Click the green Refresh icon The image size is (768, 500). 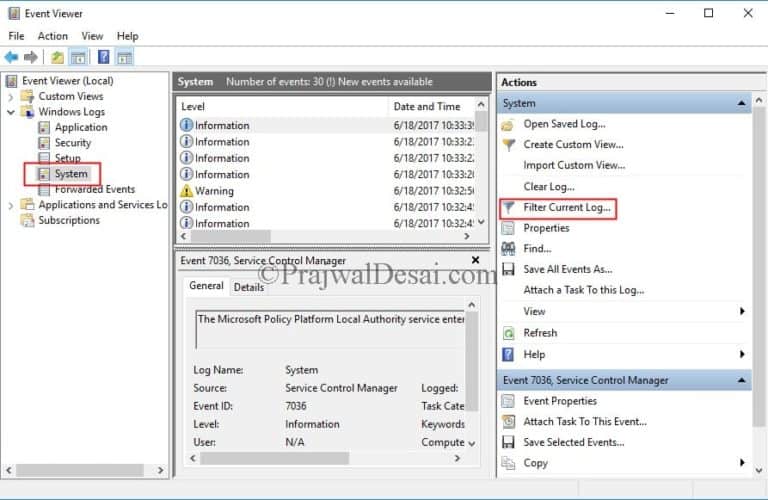click(x=508, y=333)
